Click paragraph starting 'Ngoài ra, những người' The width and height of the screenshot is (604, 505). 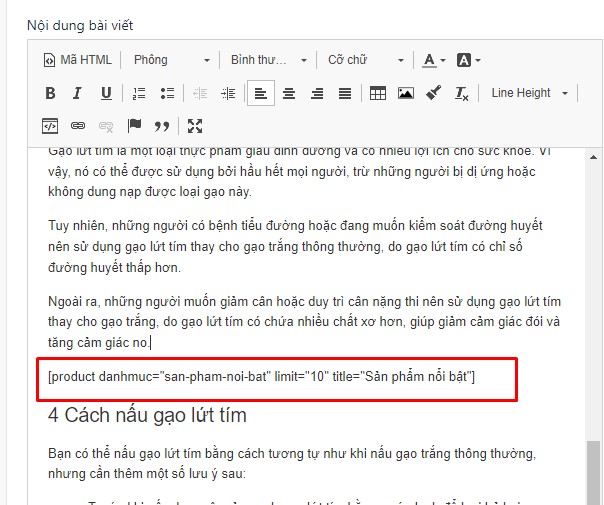point(304,322)
